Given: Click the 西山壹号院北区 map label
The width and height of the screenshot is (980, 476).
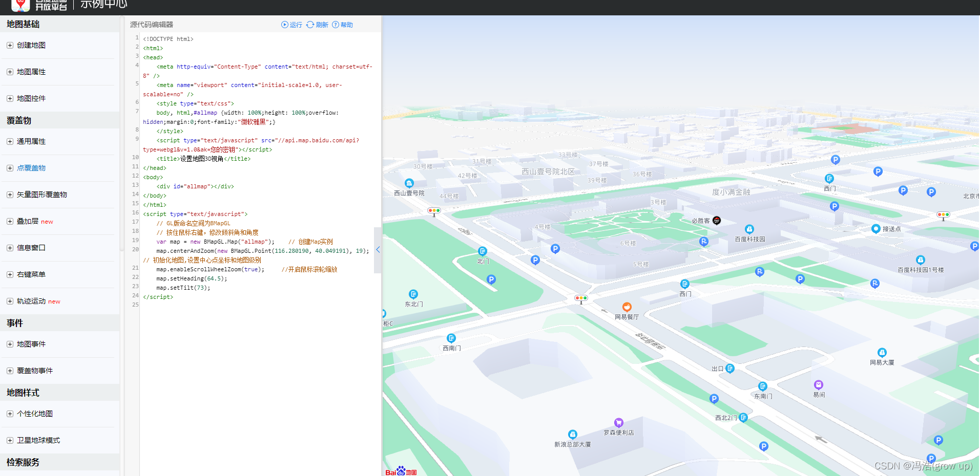Looking at the screenshot, I should click(x=548, y=171).
